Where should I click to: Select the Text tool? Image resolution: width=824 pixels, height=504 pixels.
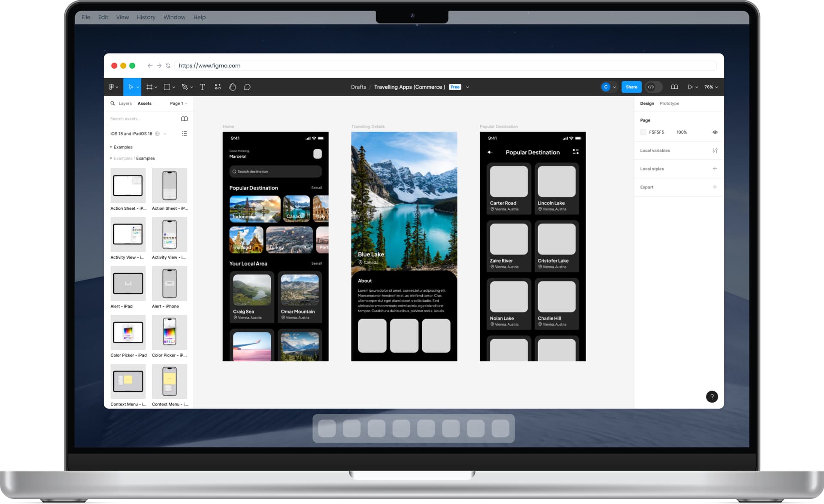pos(202,87)
